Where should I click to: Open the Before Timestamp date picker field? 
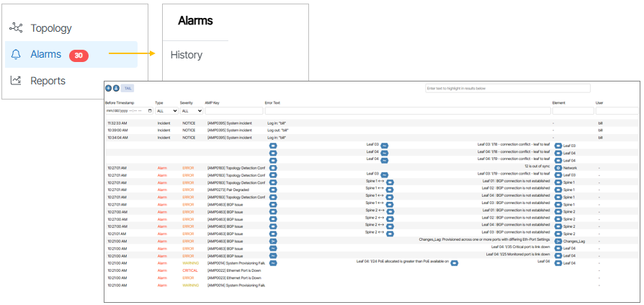click(126, 111)
